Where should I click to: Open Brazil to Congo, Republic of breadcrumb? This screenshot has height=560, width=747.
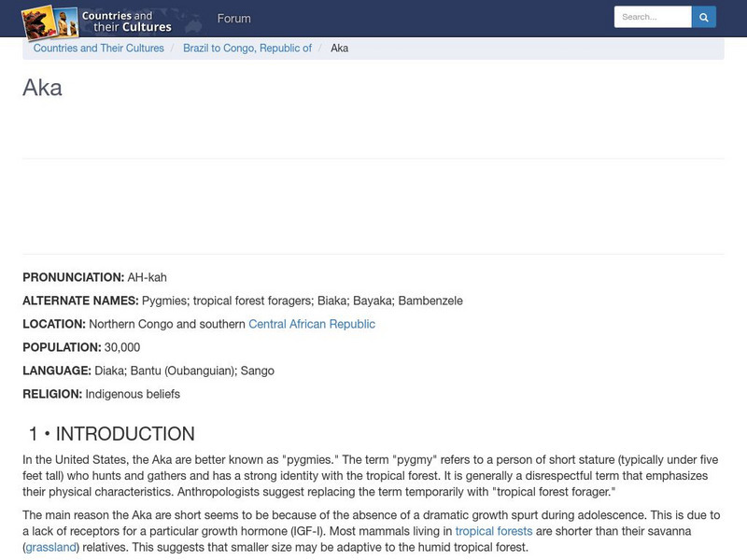[x=247, y=49]
